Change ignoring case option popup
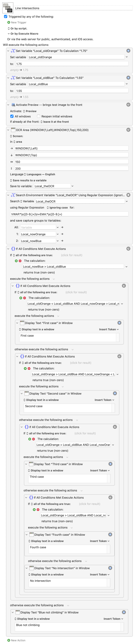Screen dimensions: 135x644 click(57, 208)
